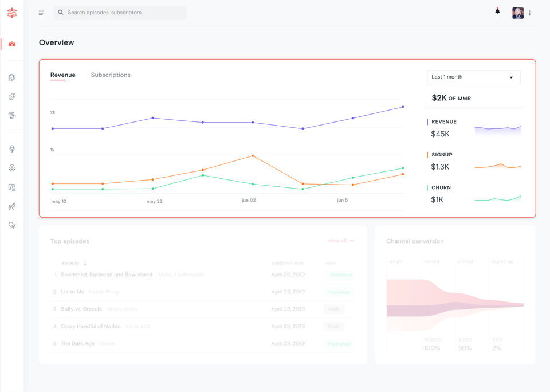Follow the view all link
This screenshot has width=550, height=392.
point(341,240)
